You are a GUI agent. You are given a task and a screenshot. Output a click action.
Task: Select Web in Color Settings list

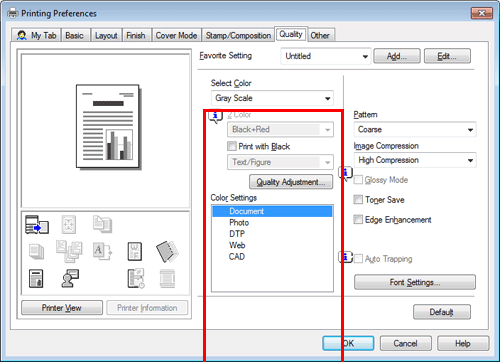[272, 245]
